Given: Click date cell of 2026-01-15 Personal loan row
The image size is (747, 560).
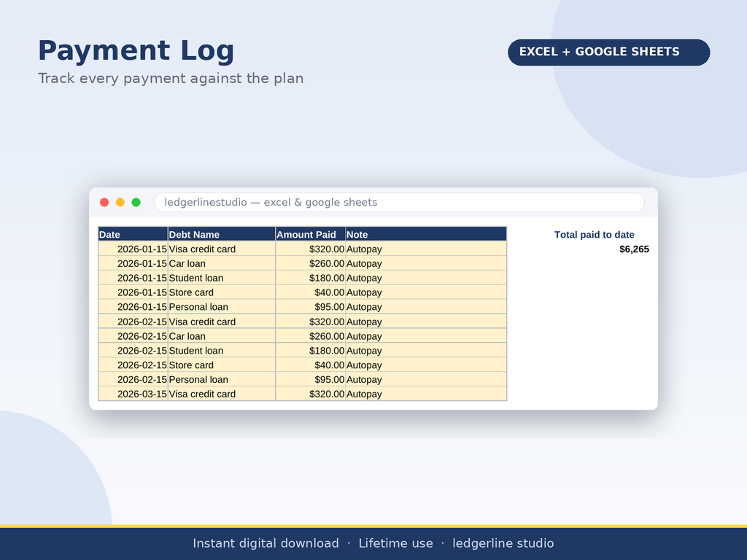Looking at the screenshot, I should [x=133, y=307].
